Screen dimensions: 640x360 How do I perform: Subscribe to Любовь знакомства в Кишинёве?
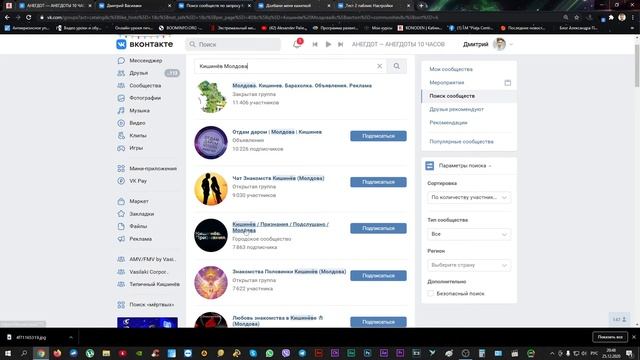click(378, 322)
